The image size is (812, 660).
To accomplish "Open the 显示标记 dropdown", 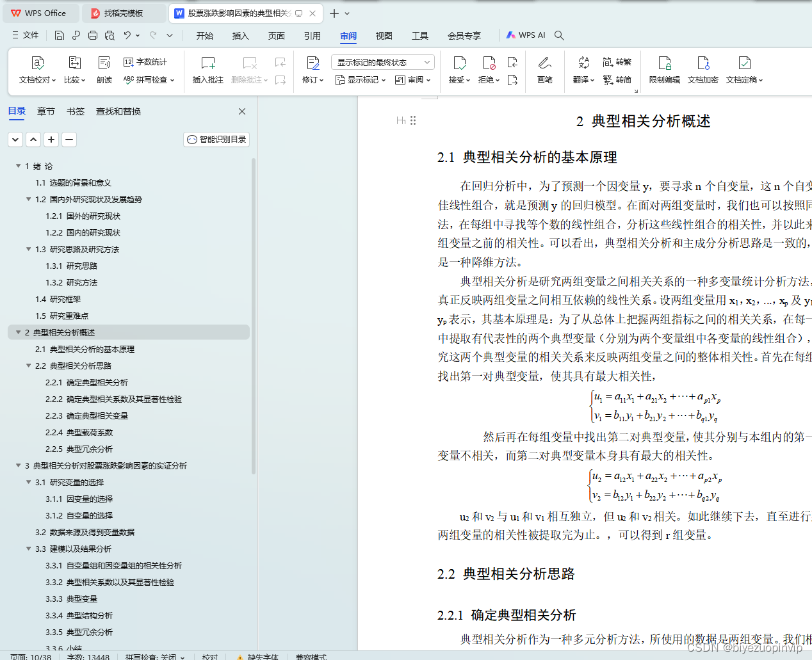I will click(361, 80).
